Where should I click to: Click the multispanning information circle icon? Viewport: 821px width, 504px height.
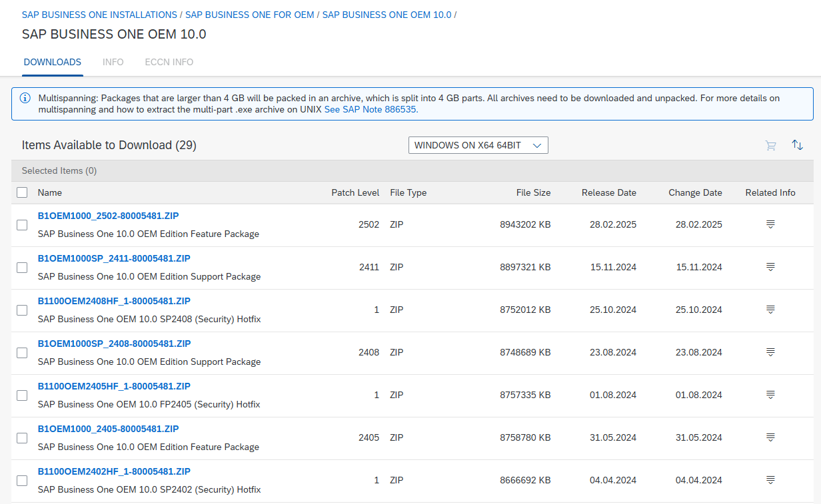25,98
